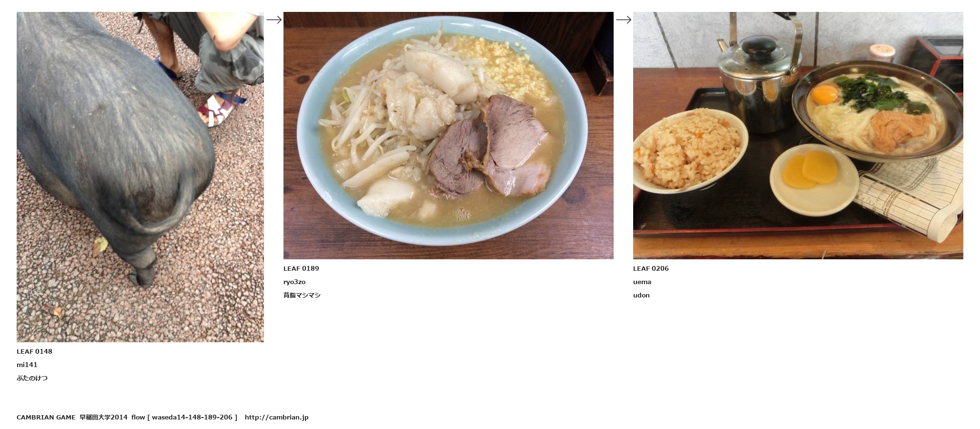
Task: Click the flow waseda14-148-189-206 identifier
Action: (x=184, y=417)
